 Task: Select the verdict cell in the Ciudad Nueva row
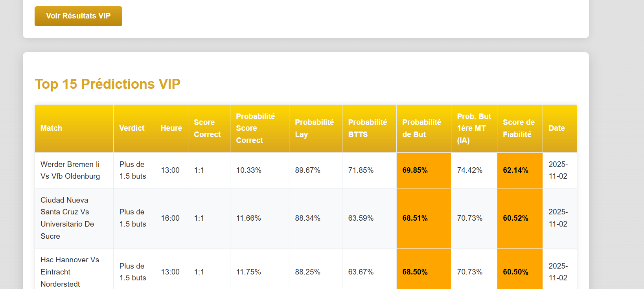[x=134, y=218]
